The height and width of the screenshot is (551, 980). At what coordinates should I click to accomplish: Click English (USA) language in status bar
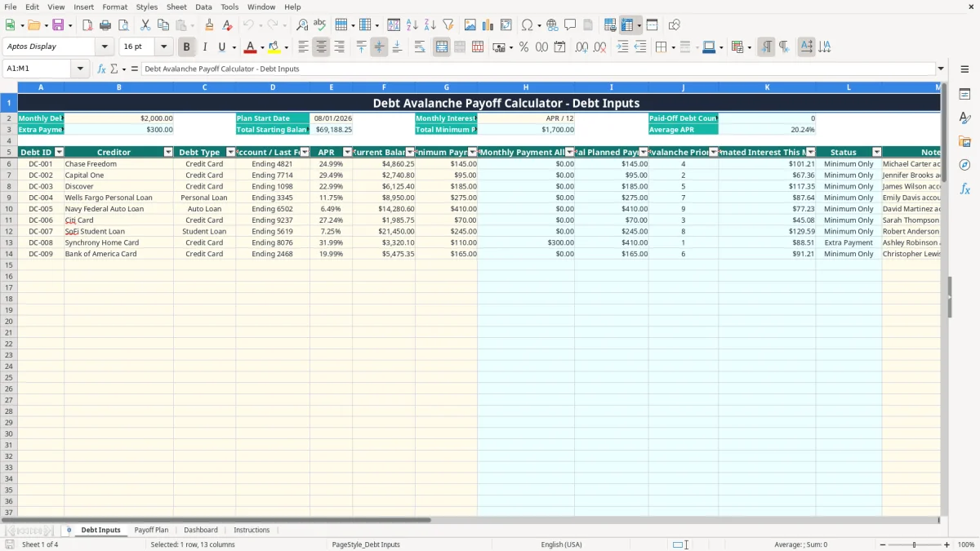(x=562, y=544)
